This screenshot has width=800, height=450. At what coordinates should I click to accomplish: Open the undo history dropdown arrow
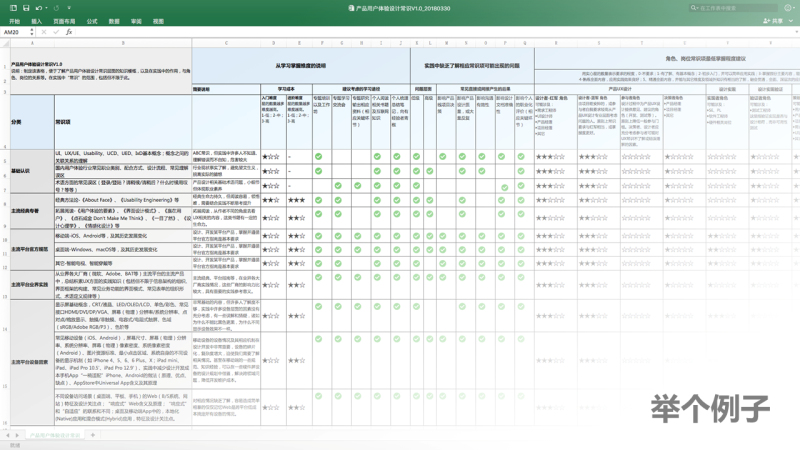pyautogui.click(x=46, y=8)
